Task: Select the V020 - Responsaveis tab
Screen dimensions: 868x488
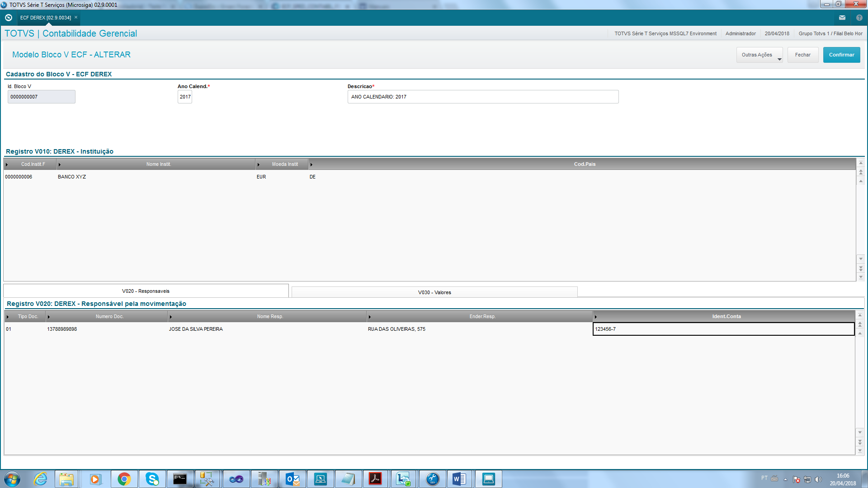Action: [x=146, y=291]
